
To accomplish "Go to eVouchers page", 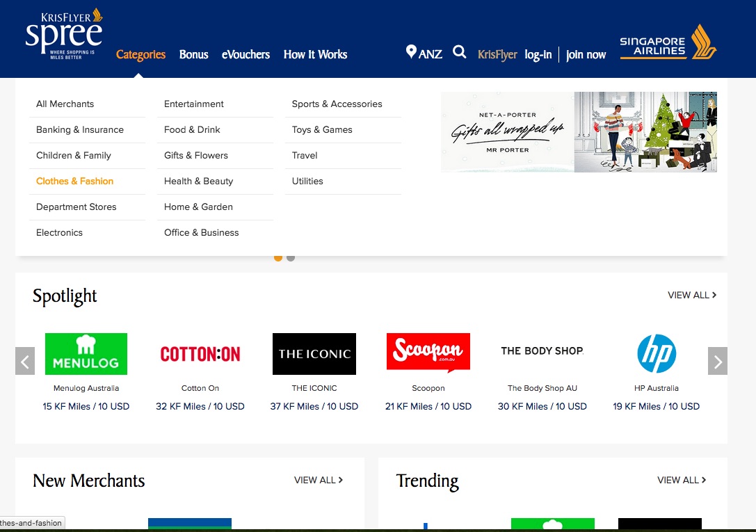I will pyautogui.click(x=246, y=54).
